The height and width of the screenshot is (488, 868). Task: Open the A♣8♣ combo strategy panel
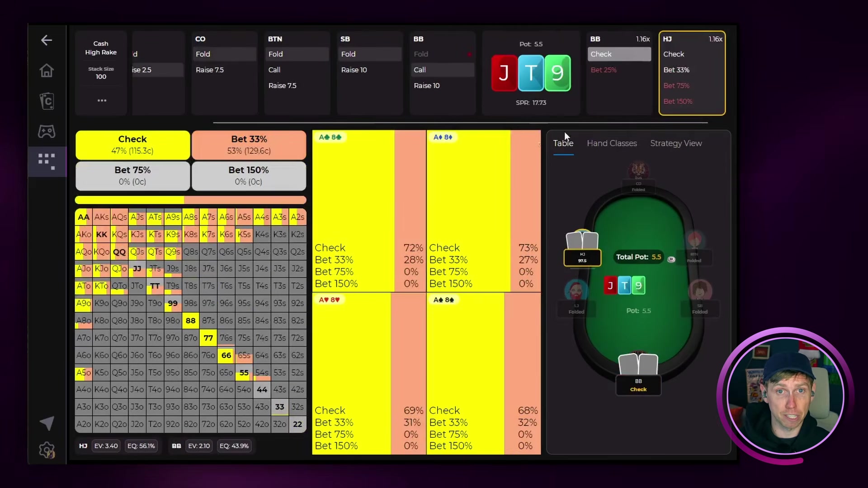click(x=369, y=211)
